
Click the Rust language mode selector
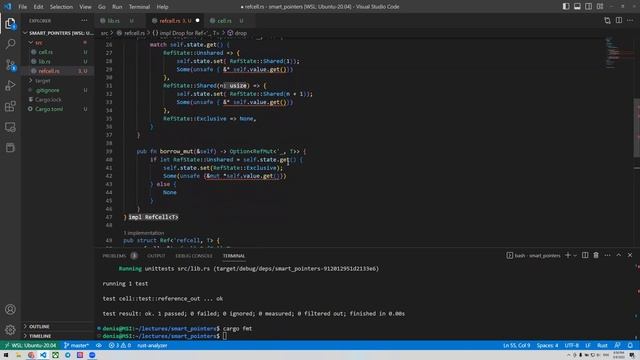click(x=602, y=345)
